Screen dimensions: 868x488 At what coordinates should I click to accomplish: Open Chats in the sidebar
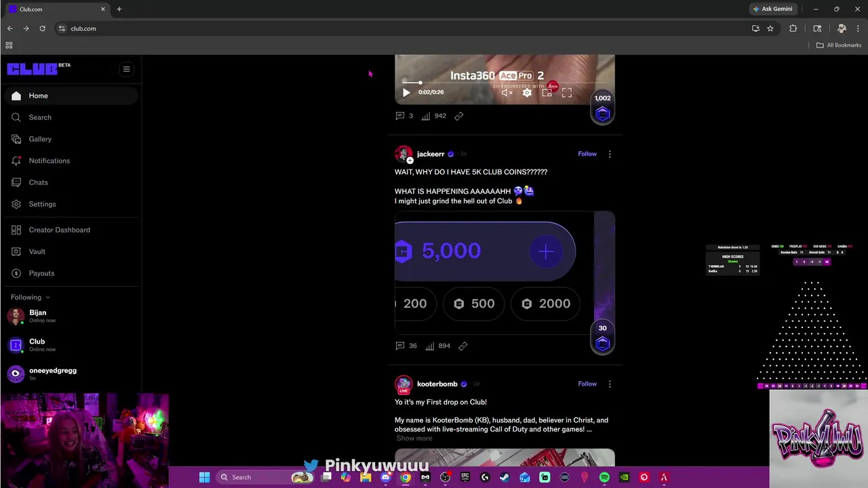click(x=71, y=182)
